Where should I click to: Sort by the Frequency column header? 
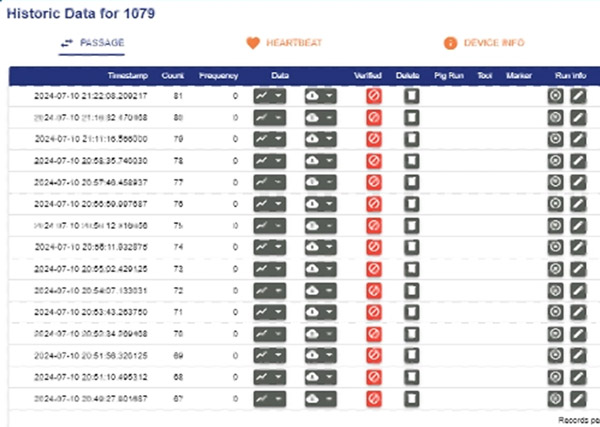218,76
